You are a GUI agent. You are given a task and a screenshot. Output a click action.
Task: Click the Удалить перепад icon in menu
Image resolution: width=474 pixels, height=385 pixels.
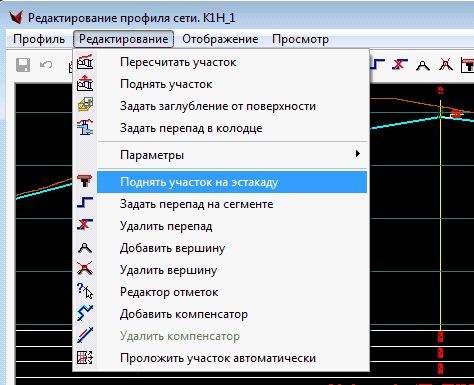coord(85,224)
